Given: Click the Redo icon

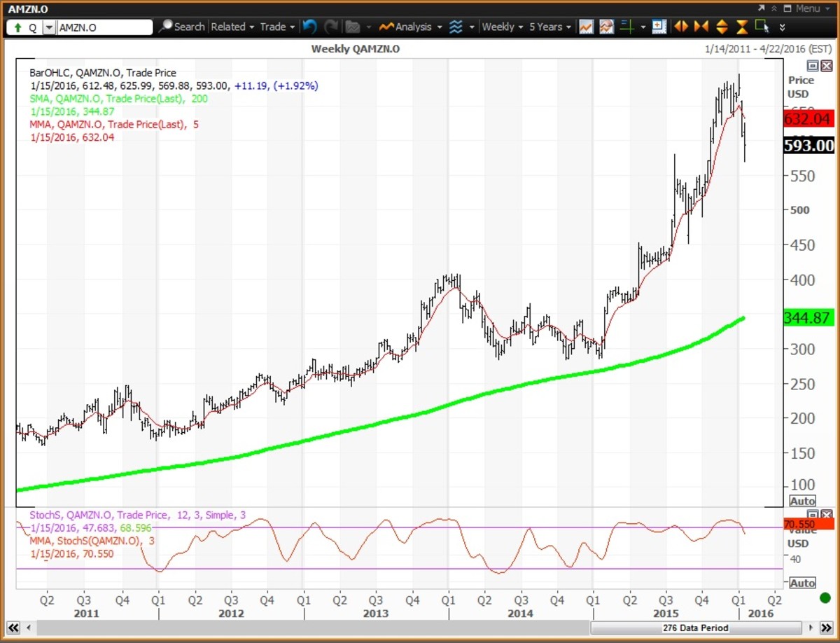Looking at the screenshot, I should coord(331,26).
